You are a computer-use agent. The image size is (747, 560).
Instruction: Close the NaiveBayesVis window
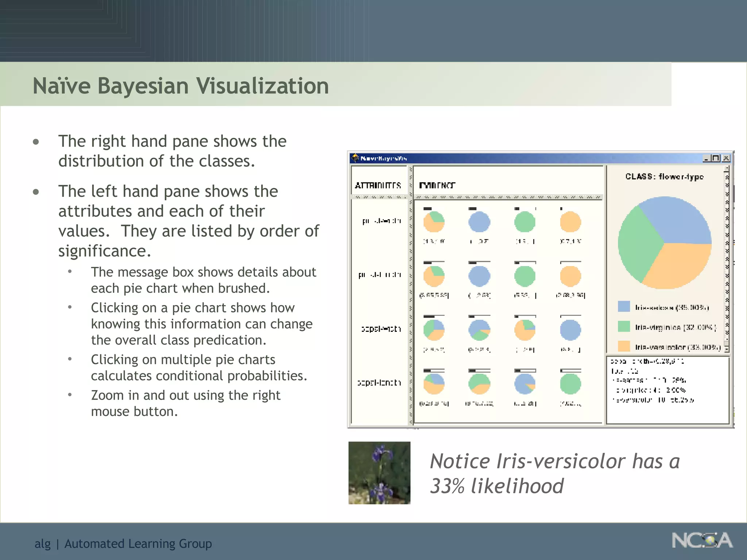(x=726, y=158)
